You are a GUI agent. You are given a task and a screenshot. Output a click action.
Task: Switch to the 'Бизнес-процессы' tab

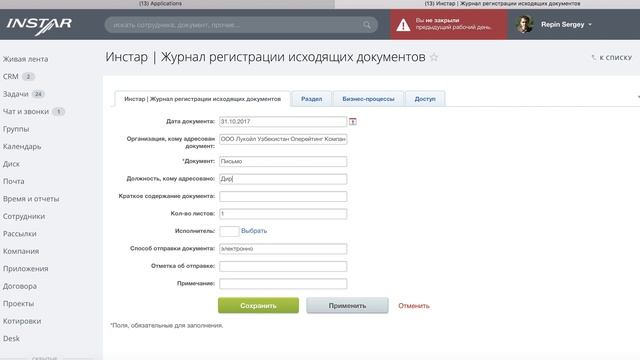click(368, 99)
